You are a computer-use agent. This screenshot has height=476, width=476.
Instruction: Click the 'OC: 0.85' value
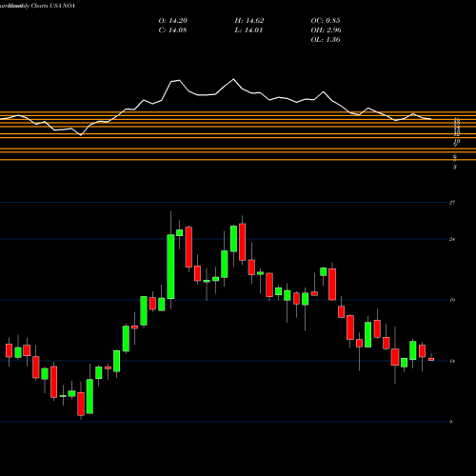tap(326, 21)
